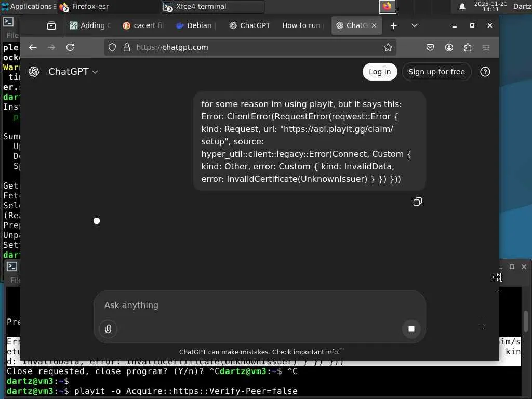This screenshot has width=532, height=399.
Task: Open Firefox View tab list icon
Action: coord(51,25)
